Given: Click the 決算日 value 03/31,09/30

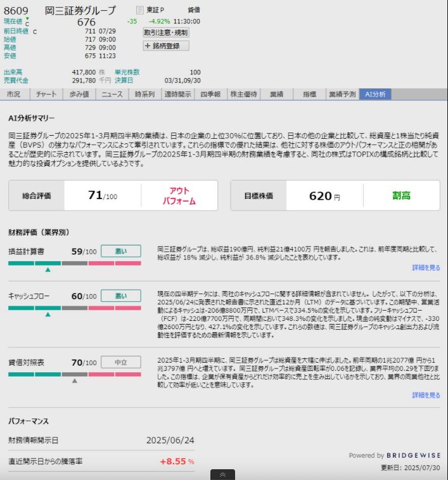Looking at the screenshot, I should pos(182,81).
